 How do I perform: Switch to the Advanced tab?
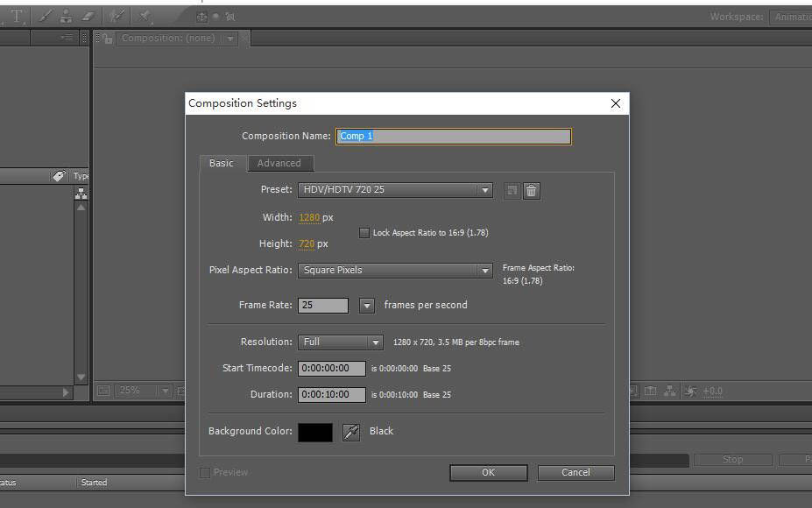tap(279, 164)
